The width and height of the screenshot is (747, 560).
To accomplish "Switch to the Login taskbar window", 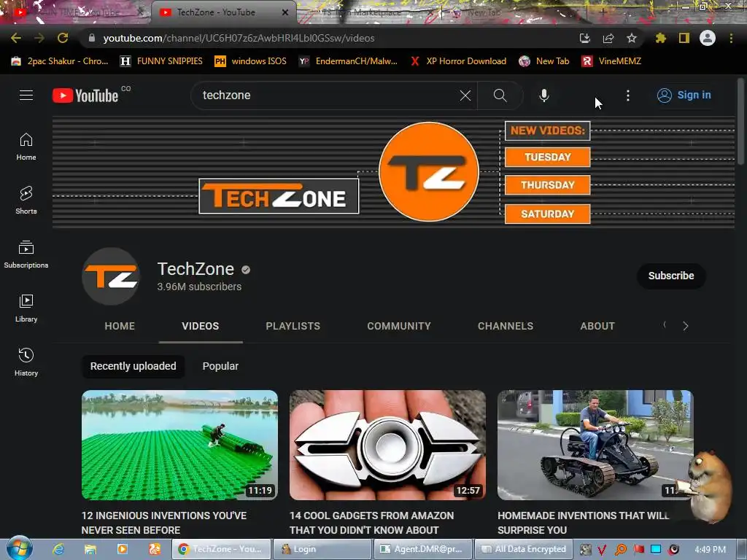I will click(x=322, y=549).
